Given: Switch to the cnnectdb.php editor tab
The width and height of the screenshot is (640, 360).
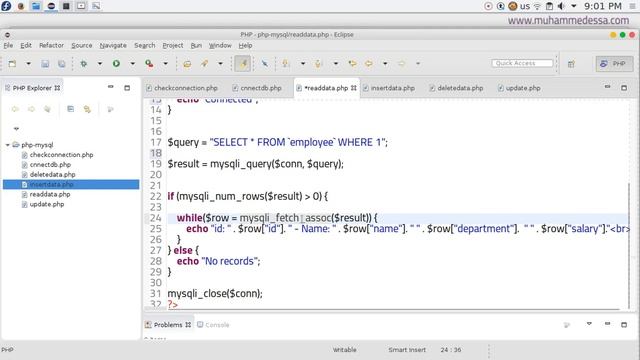Looking at the screenshot, I should tap(257, 88).
